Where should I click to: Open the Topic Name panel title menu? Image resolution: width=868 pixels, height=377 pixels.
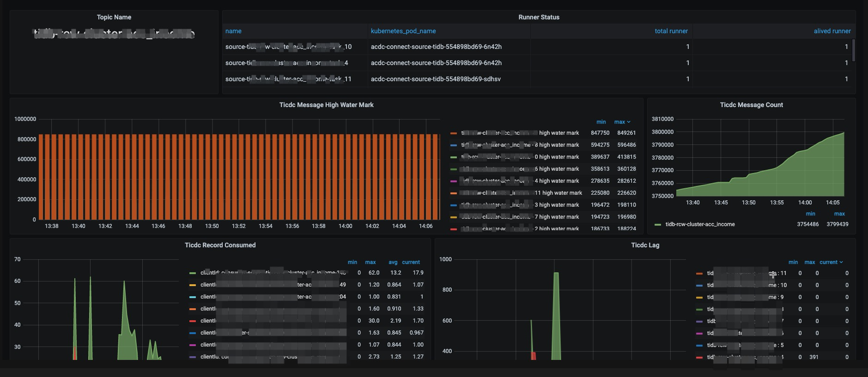(x=114, y=17)
